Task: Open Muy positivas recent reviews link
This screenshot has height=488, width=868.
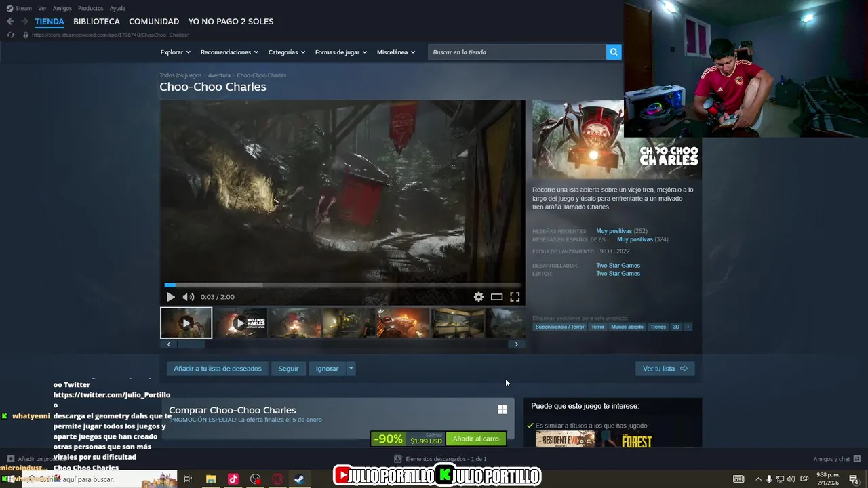Action: pos(614,231)
